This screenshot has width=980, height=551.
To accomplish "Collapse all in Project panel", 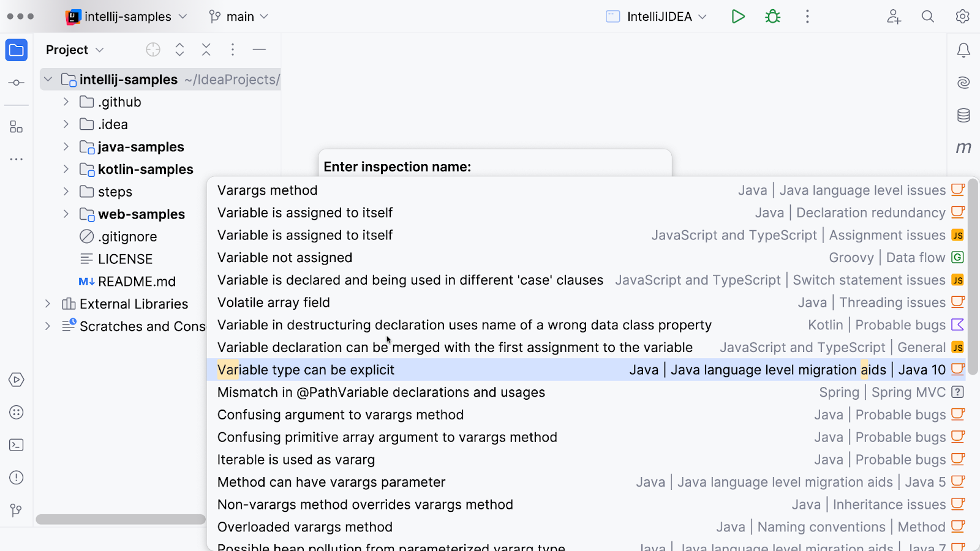I will point(206,50).
